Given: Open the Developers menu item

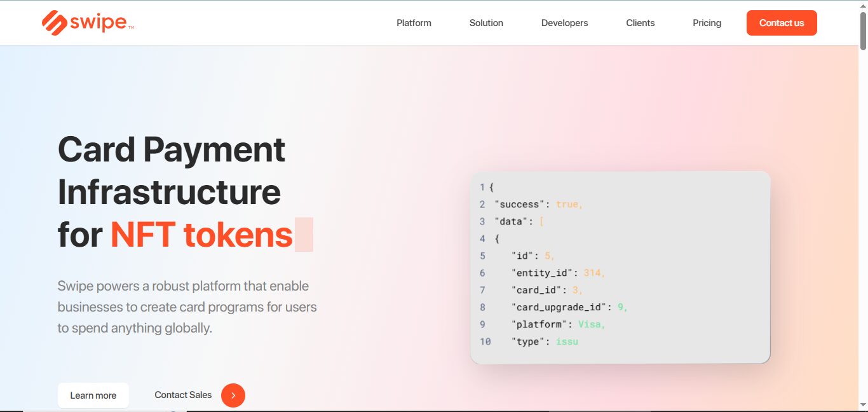Looking at the screenshot, I should (564, 23).
